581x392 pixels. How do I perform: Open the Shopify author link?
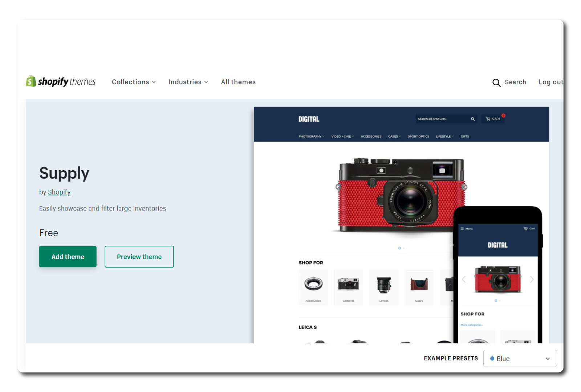pos(59,192)
